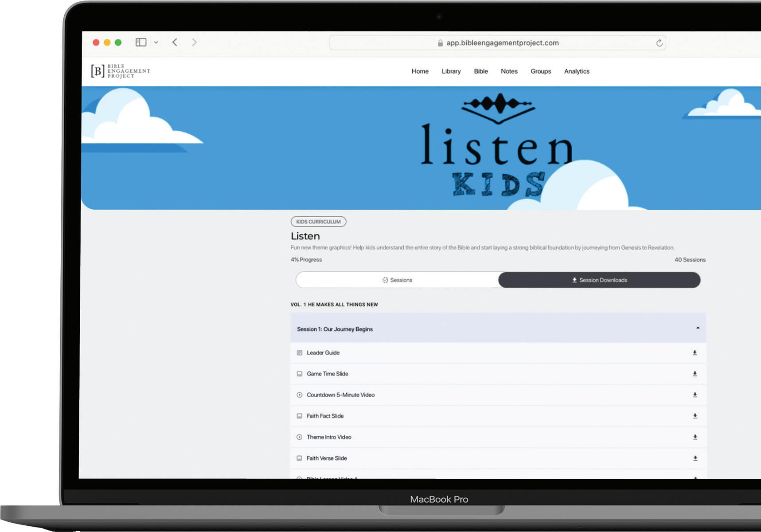Minimize the Safari window
Image resolution: width=761 pixels, height=532 pixels.
coord(107,43)
